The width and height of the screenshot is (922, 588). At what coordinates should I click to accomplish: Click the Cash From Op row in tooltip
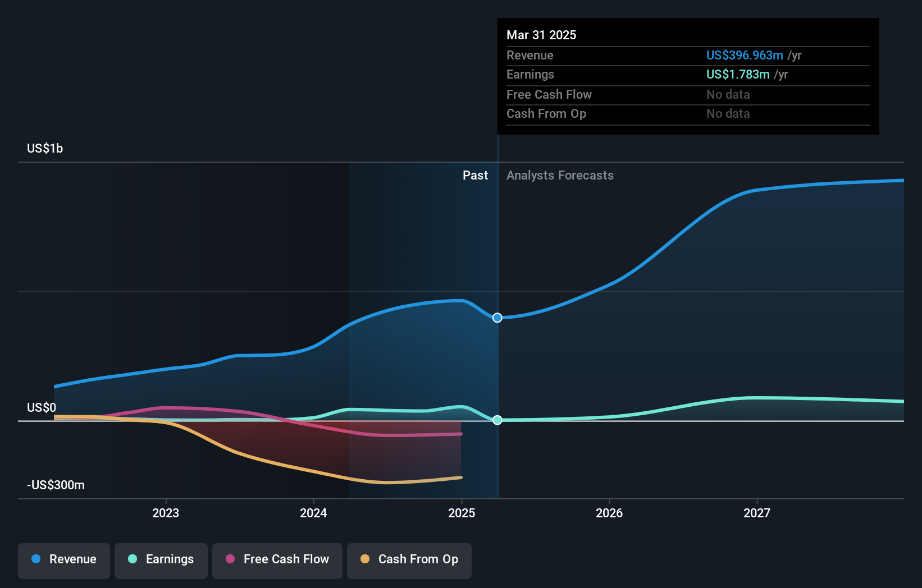(x=688, y=114)
